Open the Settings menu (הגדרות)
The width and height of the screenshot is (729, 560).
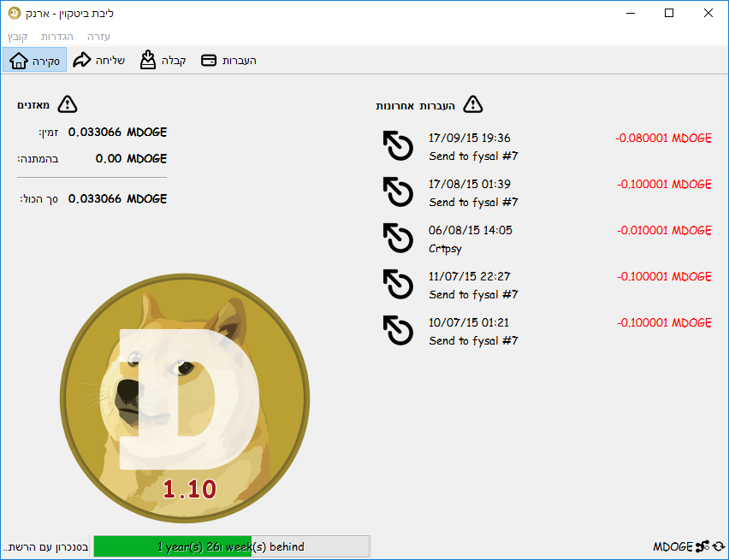click(x=56, y=37)
